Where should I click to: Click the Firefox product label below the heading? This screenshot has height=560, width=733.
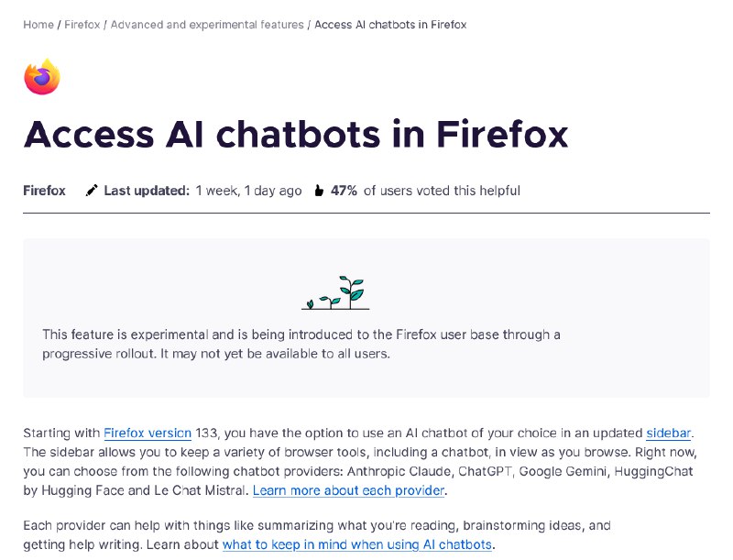pos(43,190)
